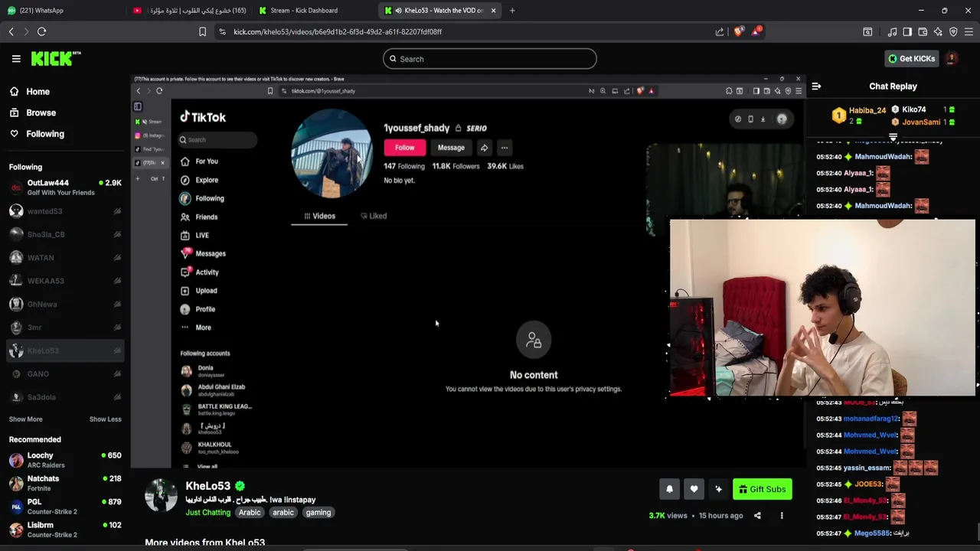Click the Following heart icon in sidebar

(14, 133)
